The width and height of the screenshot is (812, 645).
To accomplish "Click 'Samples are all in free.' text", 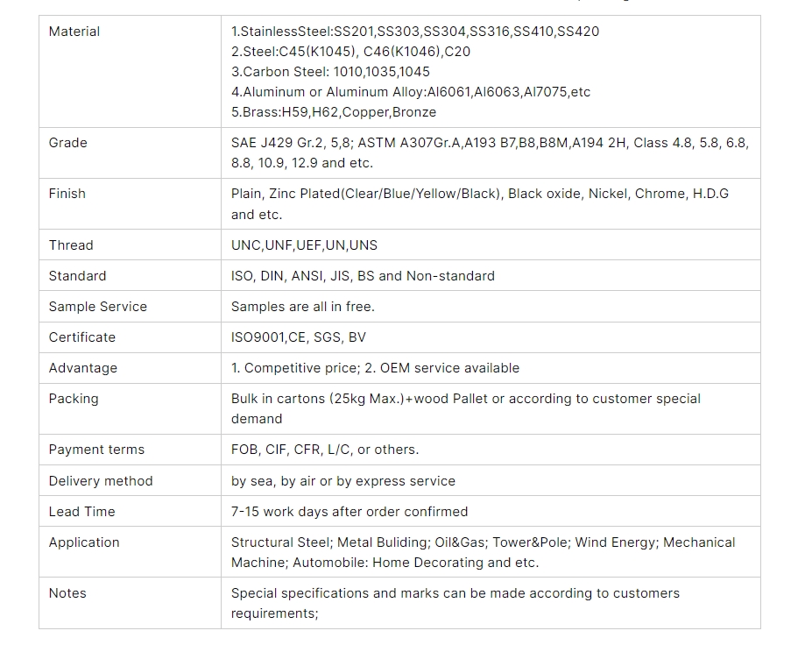I will (x=302, y=307).
